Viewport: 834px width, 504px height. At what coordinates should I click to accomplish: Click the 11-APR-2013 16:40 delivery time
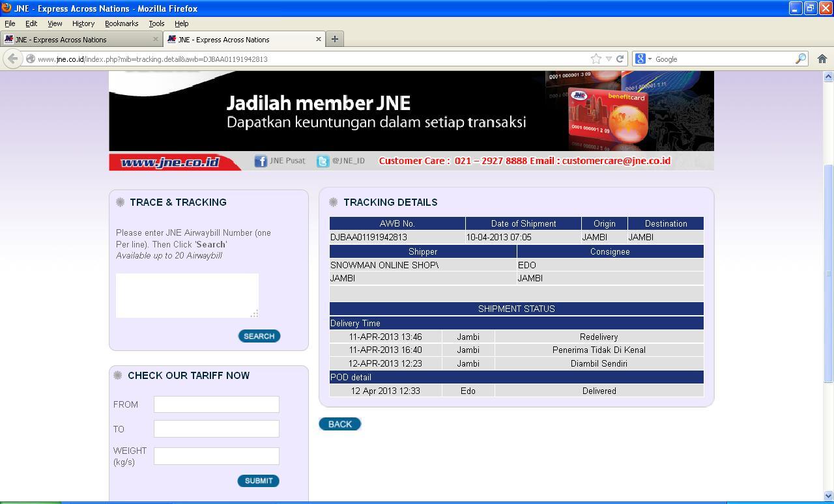coord(385,350)
